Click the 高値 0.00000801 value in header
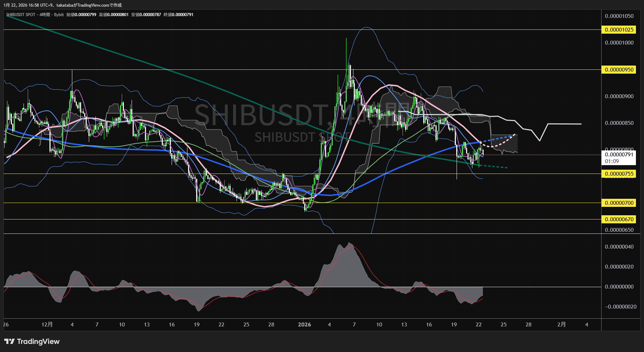644x352 pixels. (x=114, y=15)
